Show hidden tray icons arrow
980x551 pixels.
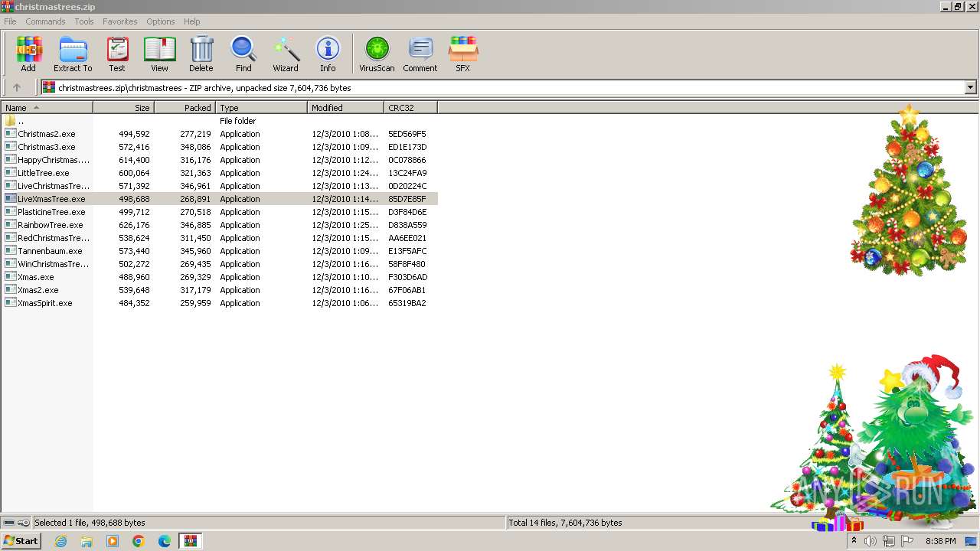[x=854, y=541]
